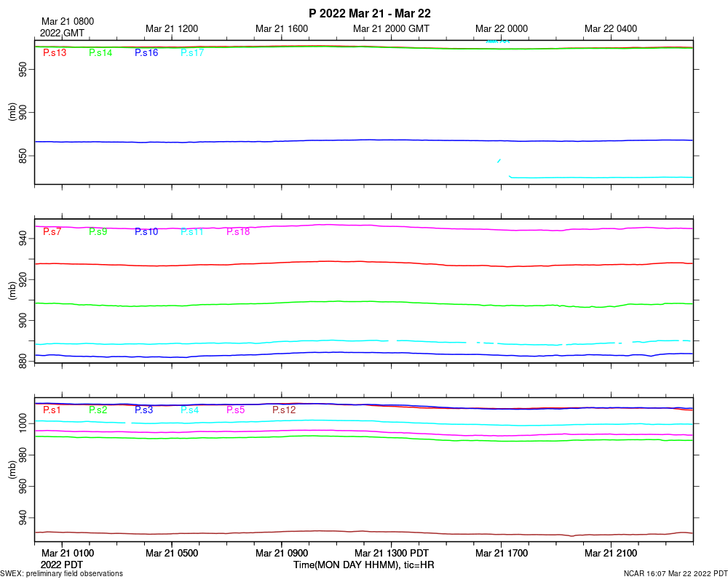The image size is (728, 582).
Task: Select the green P.s9 legend label
Action: tap(98, 232)
